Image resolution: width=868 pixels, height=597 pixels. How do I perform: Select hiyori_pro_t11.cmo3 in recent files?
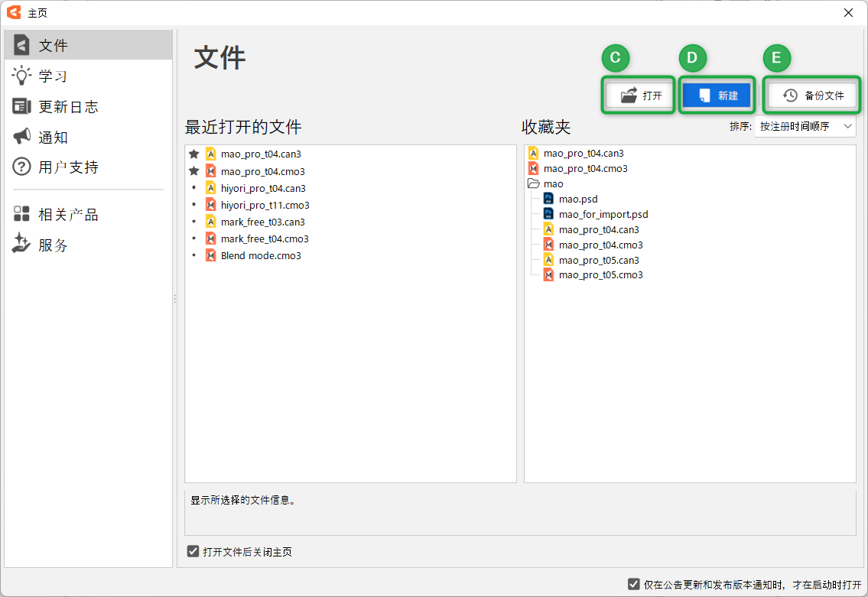265,205
